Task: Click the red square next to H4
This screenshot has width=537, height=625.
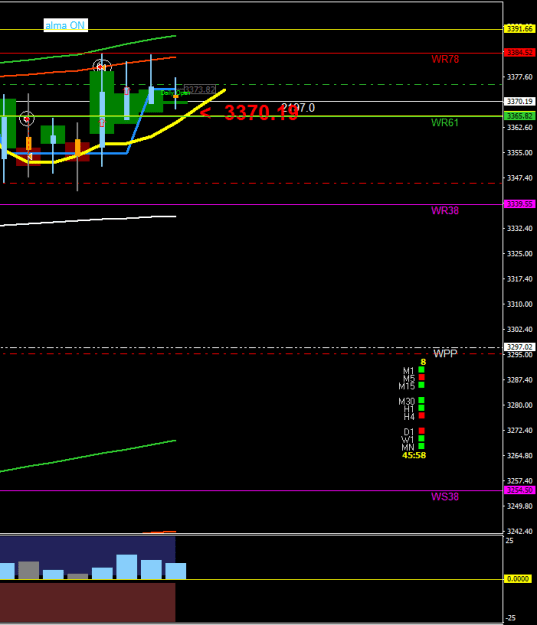Action: (x=421, y=415)
